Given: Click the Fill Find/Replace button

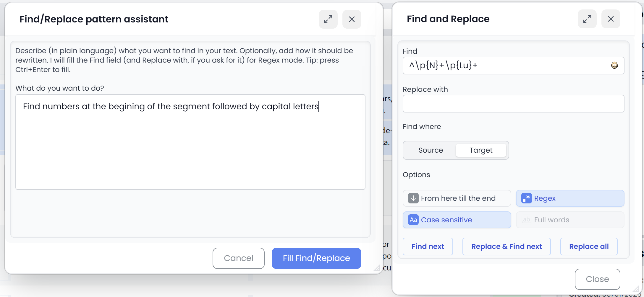Looking at the screenshot, I should coord(316,258).
